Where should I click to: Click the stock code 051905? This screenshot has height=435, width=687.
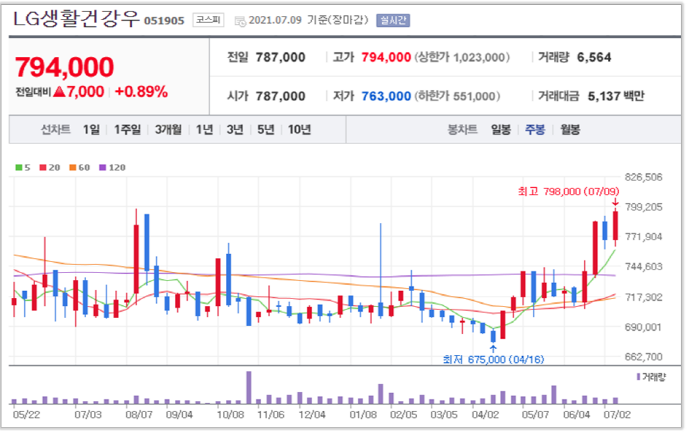coord(164,21)
